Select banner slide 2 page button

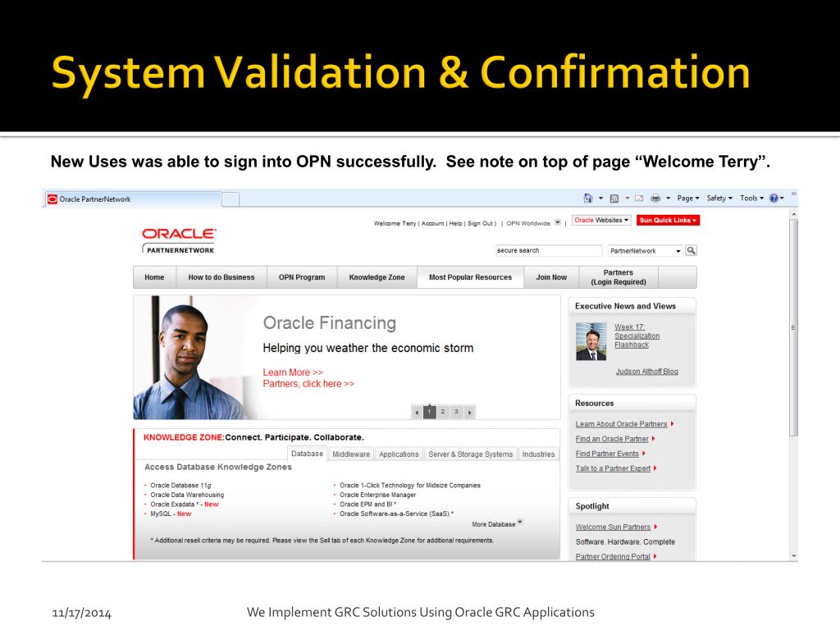[x=442, y=412]
